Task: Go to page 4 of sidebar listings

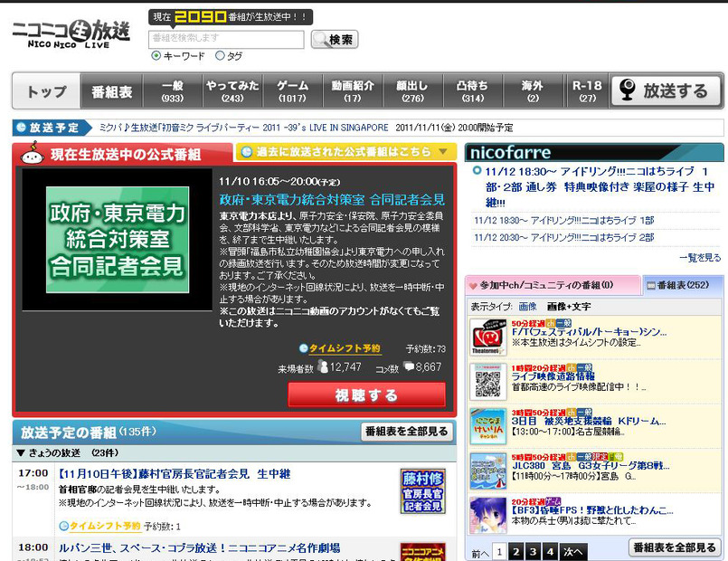Action: pos(550,552)
